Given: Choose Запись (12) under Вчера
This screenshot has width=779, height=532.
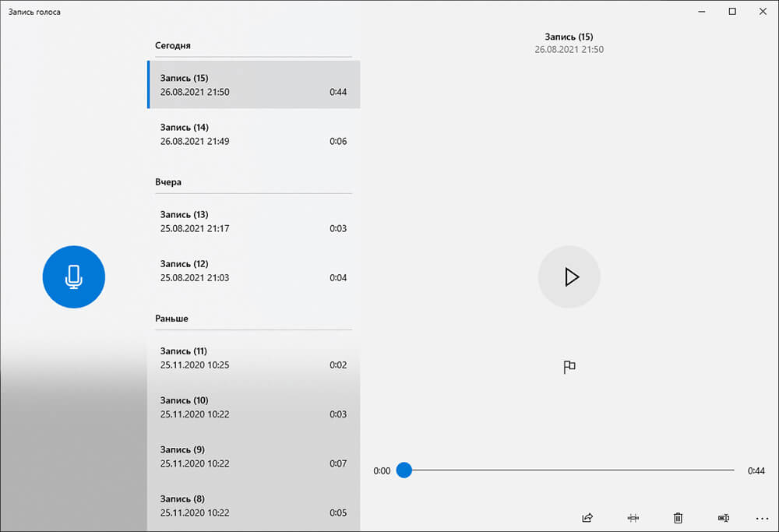Looking at the screenshot, I should point(253,270).
